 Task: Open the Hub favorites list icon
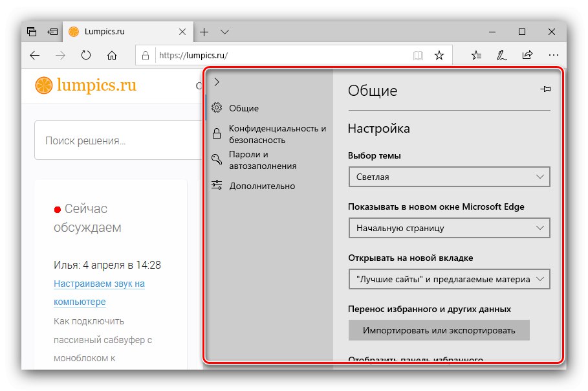click(x=476, y=55)
